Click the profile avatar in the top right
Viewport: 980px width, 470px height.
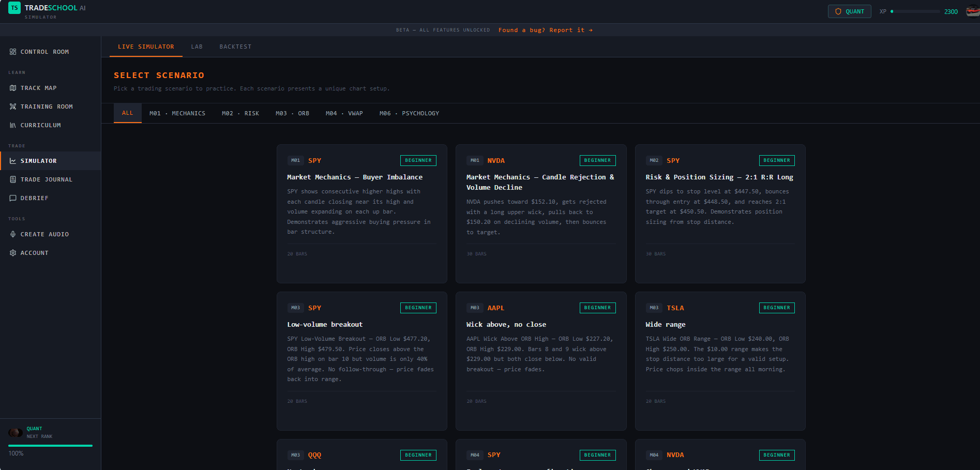pyautogui.click(x=972, y=11)
